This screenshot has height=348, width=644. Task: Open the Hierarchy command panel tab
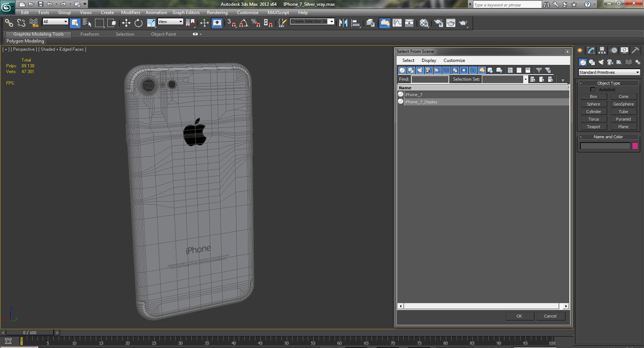pos(602,50)
